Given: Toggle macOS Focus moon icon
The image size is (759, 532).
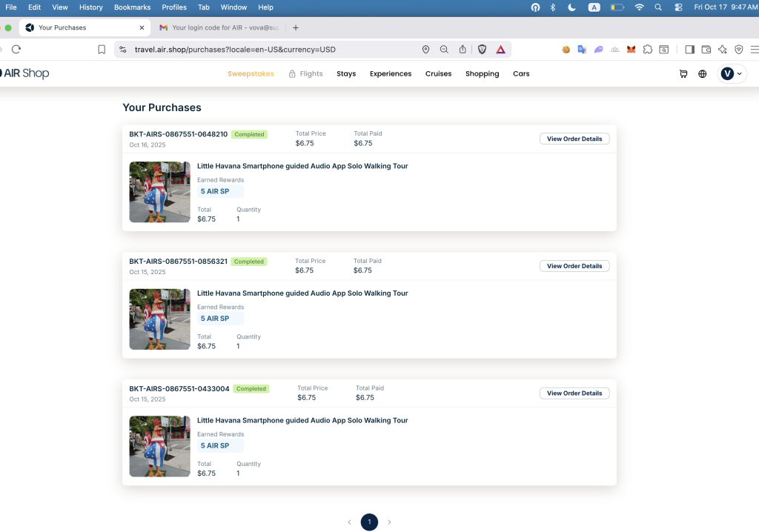Looking at the screenshot, I should pyautogui.click(x=571, y=7).
